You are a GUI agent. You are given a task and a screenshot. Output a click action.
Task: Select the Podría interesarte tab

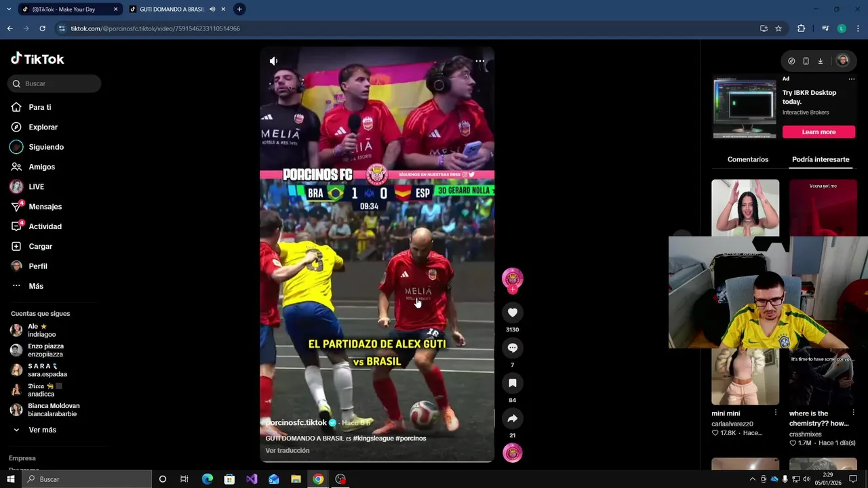pyautogui.click(x=821, y=159)
